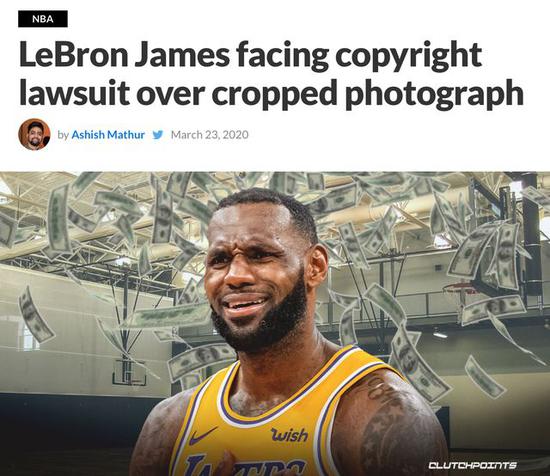Click "cropped photograph" in the headline
550x476 pixels.
tap(367, 93)
